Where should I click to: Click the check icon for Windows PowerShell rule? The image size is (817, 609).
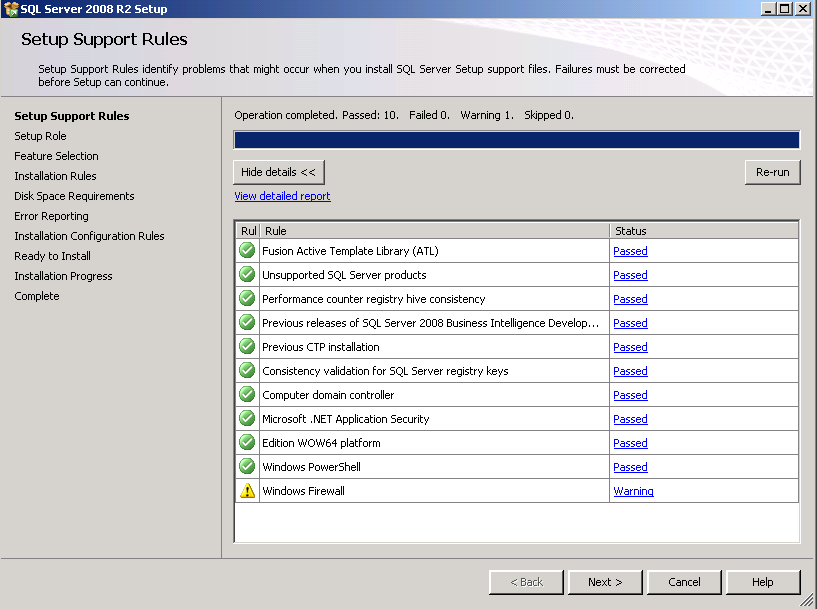[x=247, y=466]
